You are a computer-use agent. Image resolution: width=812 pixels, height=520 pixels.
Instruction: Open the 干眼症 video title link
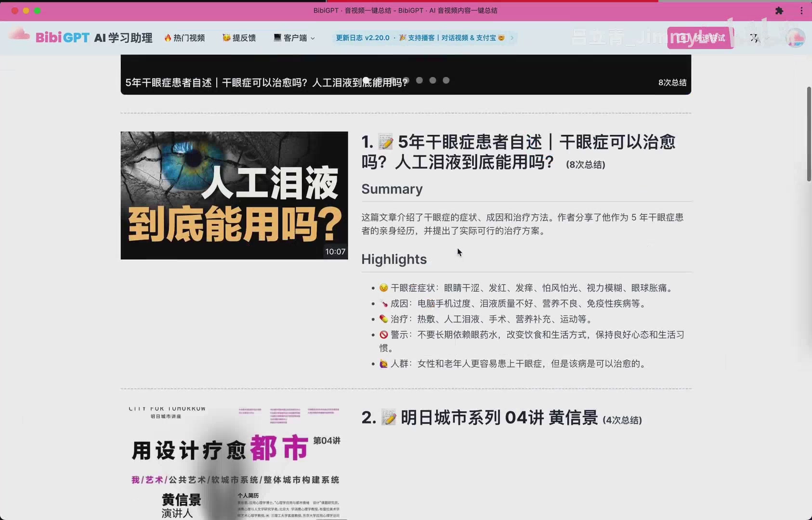518,152
